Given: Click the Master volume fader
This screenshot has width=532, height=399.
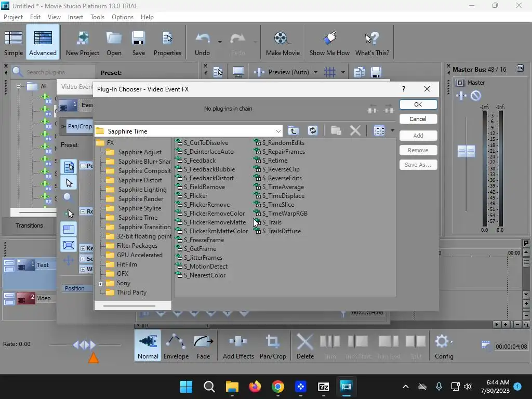Looking at the screenshot, I should (466, 151).
